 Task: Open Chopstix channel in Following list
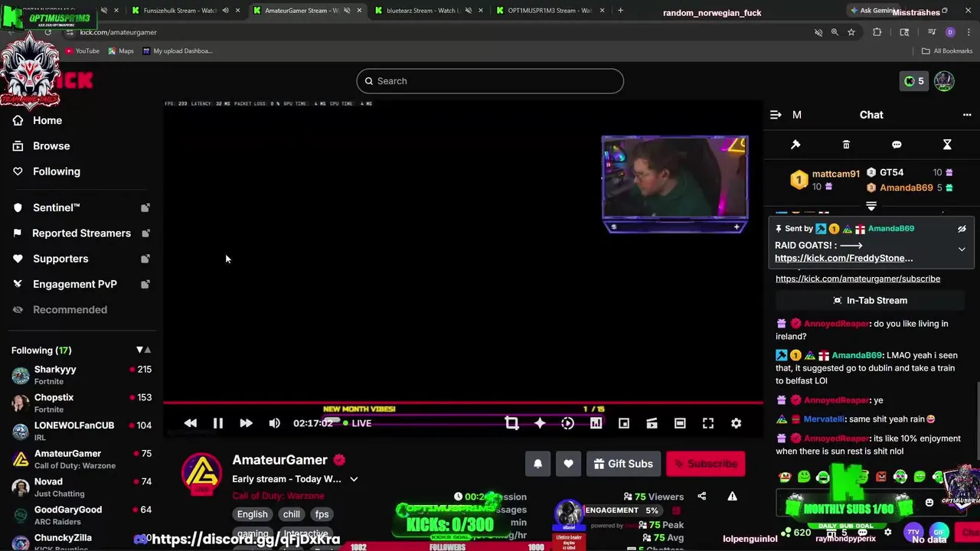point(80,403)
